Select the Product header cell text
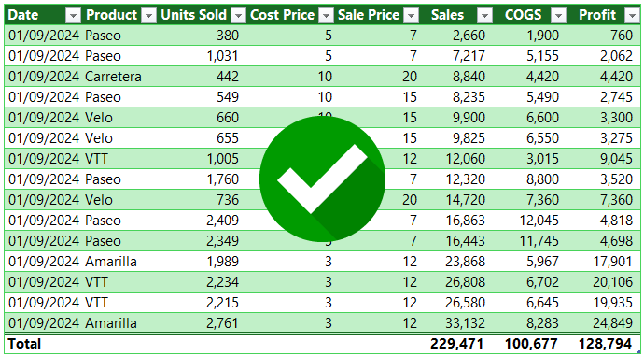Viewport: 644px width, 357px height. tap(111, 15)
